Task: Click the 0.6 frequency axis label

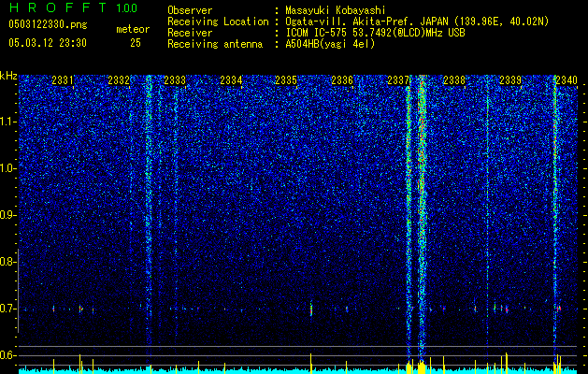Action: pos(7,355)
